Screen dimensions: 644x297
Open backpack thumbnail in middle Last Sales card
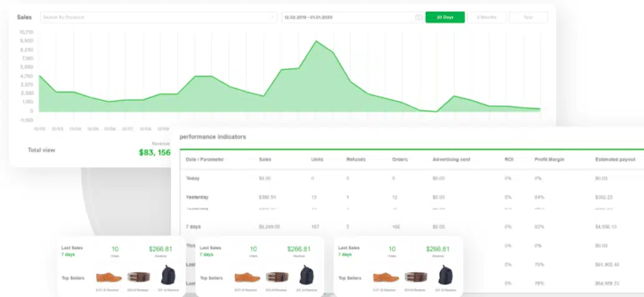pos(305,275)
